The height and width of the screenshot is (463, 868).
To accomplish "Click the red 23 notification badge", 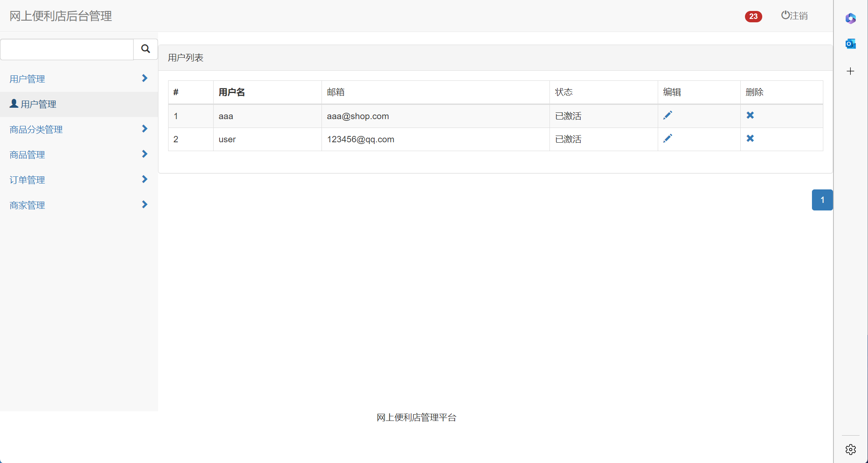I will tap(753, 16).
